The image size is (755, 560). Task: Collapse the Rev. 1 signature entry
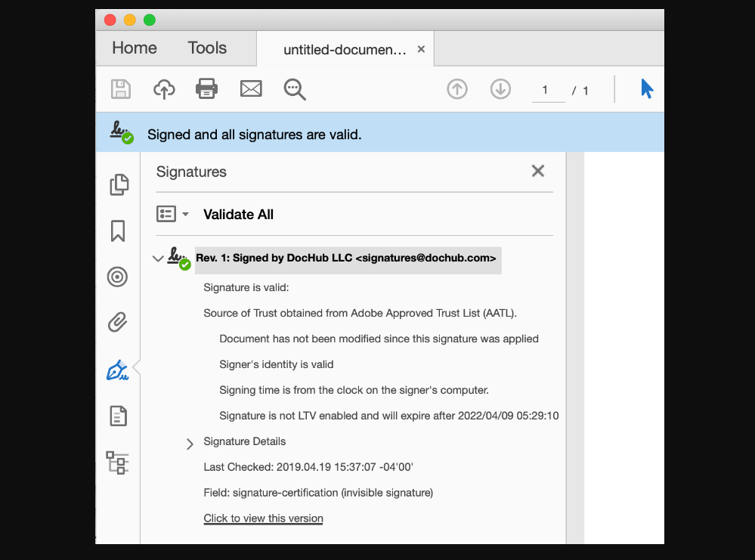click(x=159, y=258)
